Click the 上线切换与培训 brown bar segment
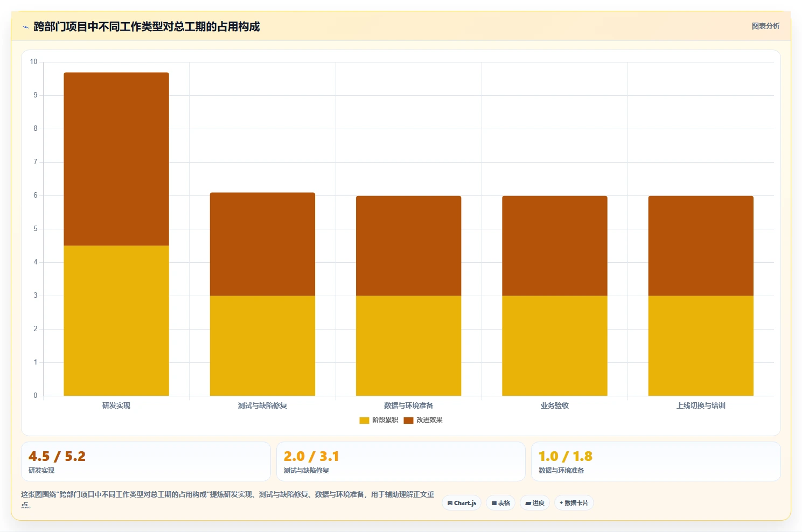 [x=701, y=246]
